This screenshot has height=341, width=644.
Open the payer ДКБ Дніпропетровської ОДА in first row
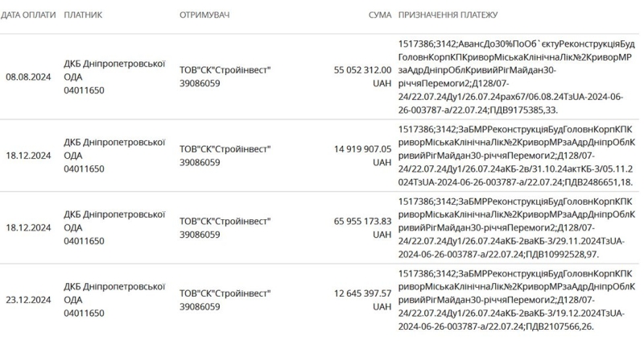click(114, 77)
